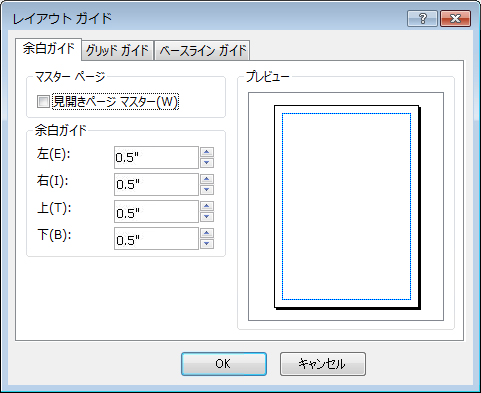
Task: Click the 左(E) margin input field
Action: [x=156, y=157]
